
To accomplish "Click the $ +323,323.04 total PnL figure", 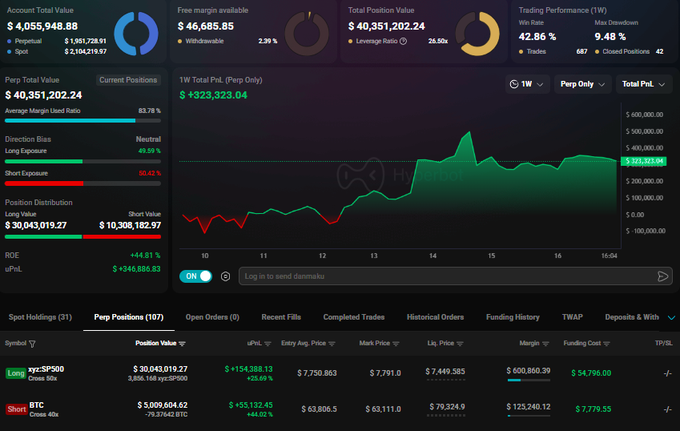I will click(x=213, y=95).
